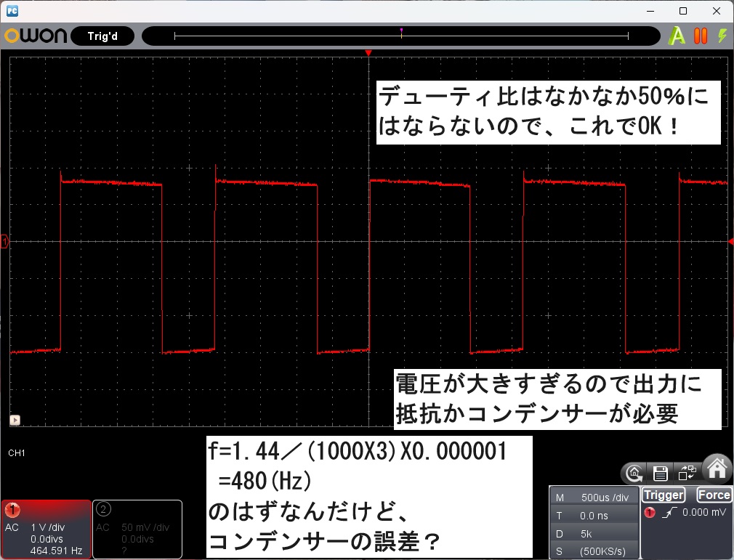
Task: Open the CH1 1 V/div scale setting
Action: pyautogui.click(x=48, y=527)
